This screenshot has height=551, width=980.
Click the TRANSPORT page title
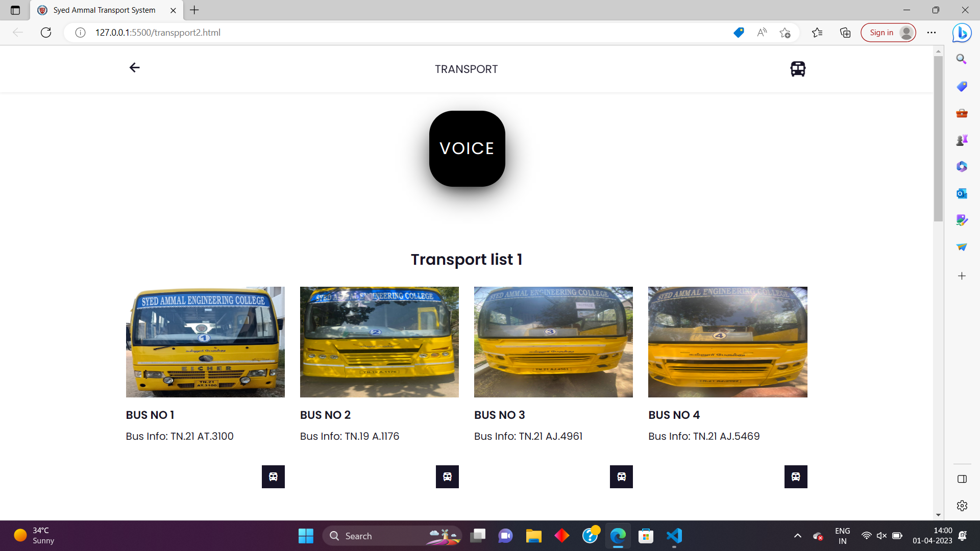point(467,69)
